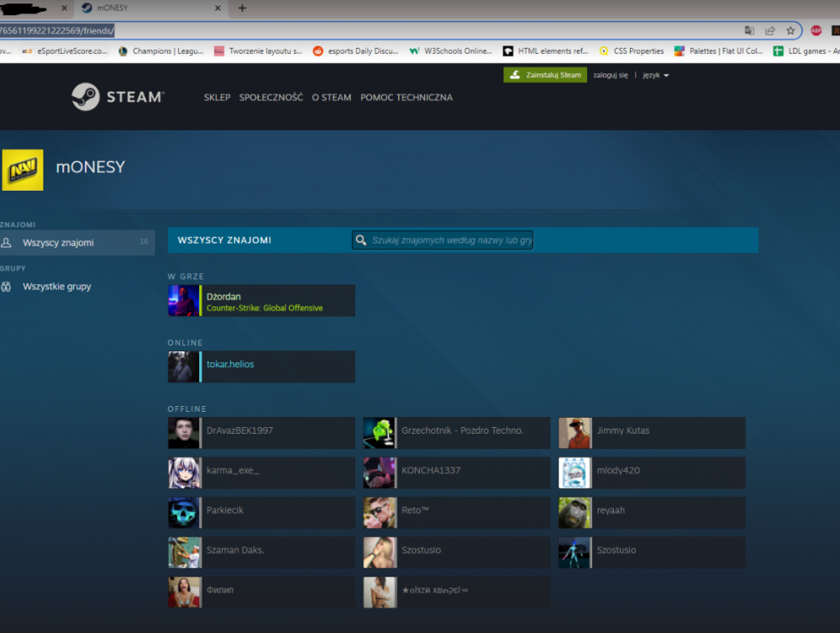Click the translate page icon
This screenshot has height=633, width=840.
(749, 30)
